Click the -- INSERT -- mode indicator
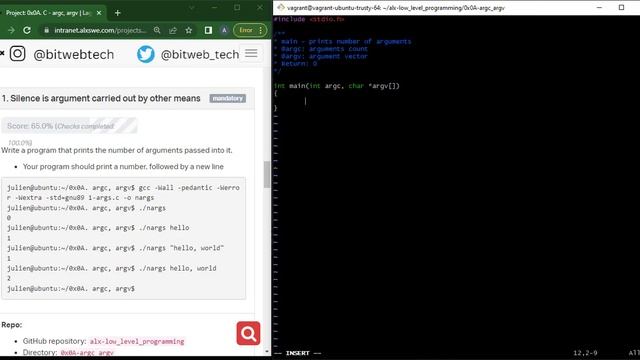Screen dimensions: 640x360 (x=298, y=353)
